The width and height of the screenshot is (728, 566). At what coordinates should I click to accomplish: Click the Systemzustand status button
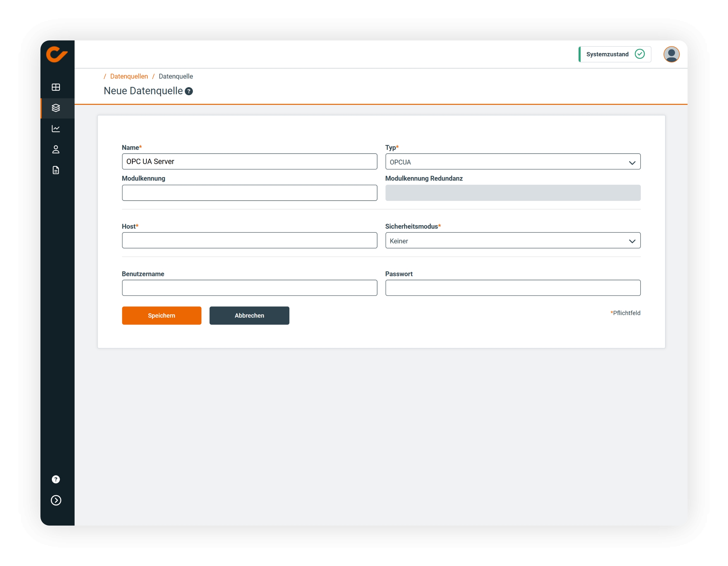(x=614, y=54)
